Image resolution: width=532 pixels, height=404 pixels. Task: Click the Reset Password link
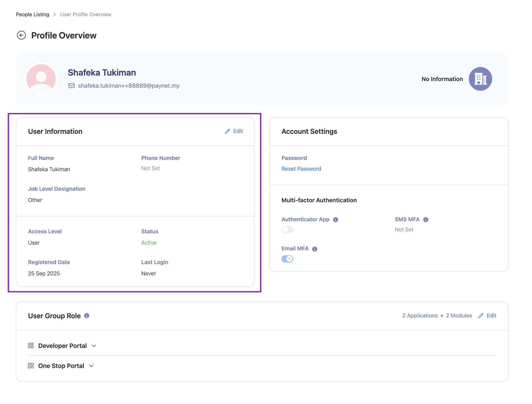(301, 169)
